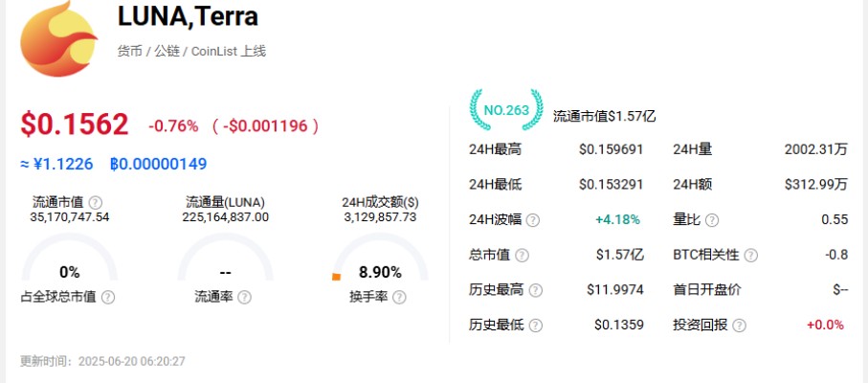Screen dimensions: 868x383
Task: Click help icon next to 量比
Action: click(712, 220)
